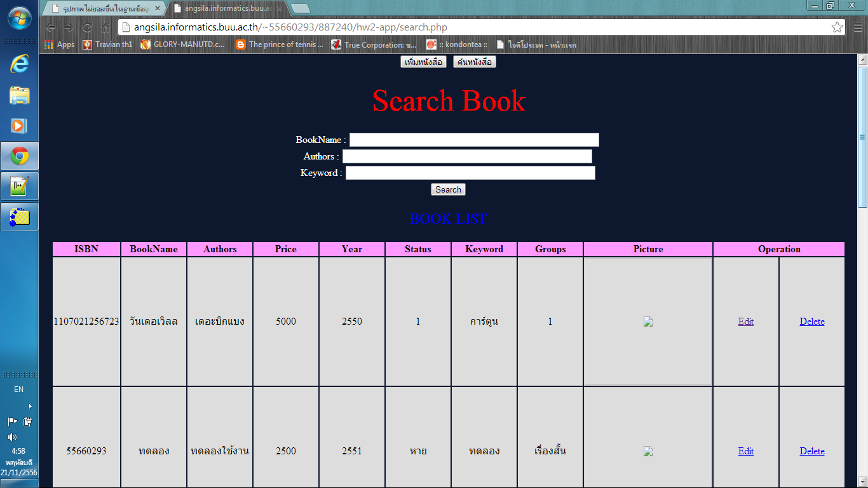Click the year cell 2550
The image size is (868, 488).
click(x=352, y=322)
